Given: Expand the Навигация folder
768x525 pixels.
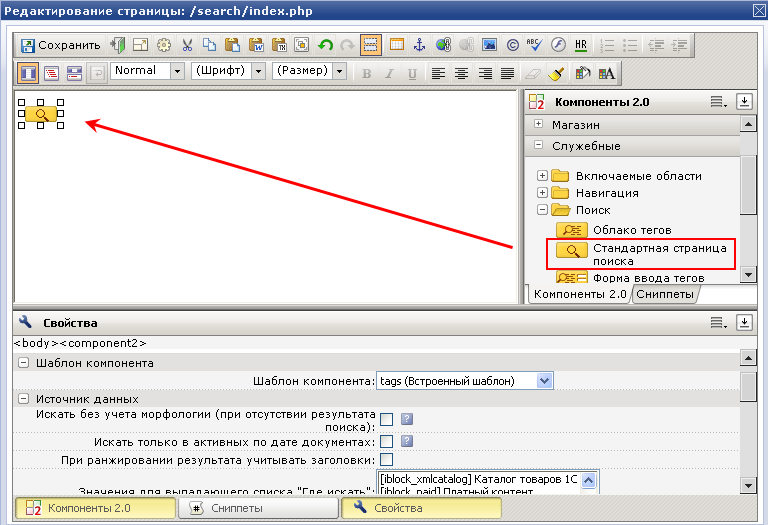Looking at the screenshot, I should pos(542,192).
